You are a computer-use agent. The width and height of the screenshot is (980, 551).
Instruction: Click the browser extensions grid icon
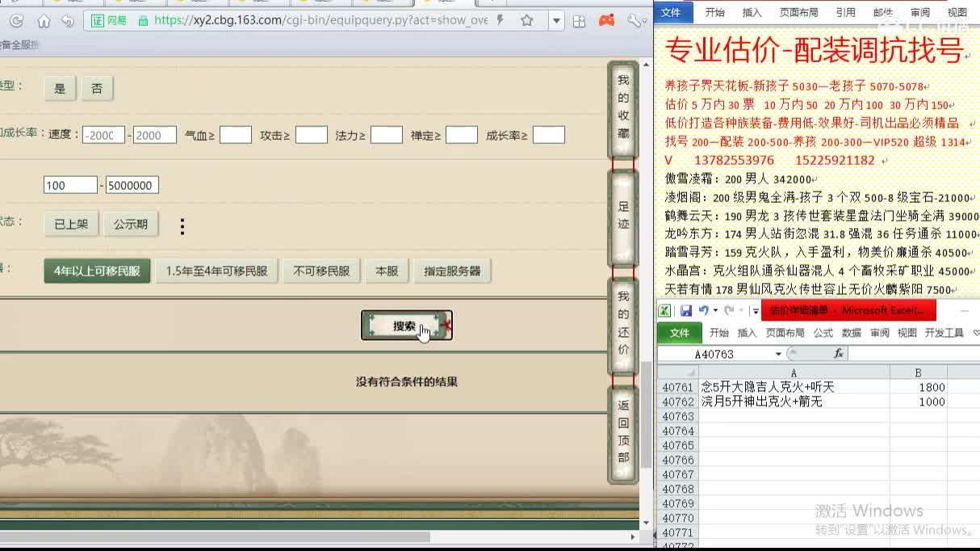(579, 21)
